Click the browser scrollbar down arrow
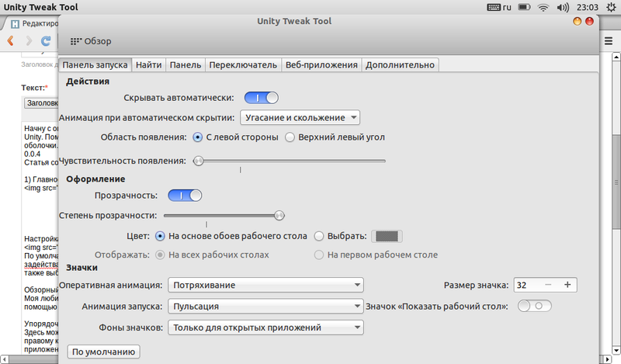621x364 pixels. [x=616, y=350]
